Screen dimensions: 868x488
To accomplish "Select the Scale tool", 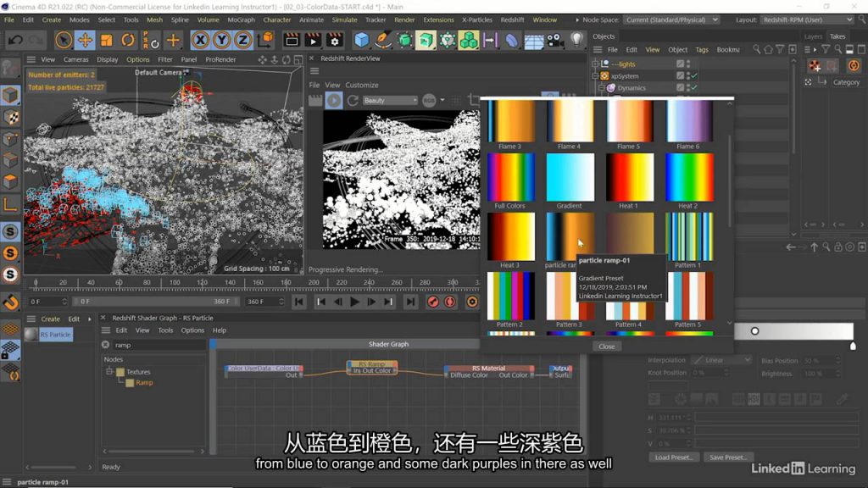I will tap(106, 40).
